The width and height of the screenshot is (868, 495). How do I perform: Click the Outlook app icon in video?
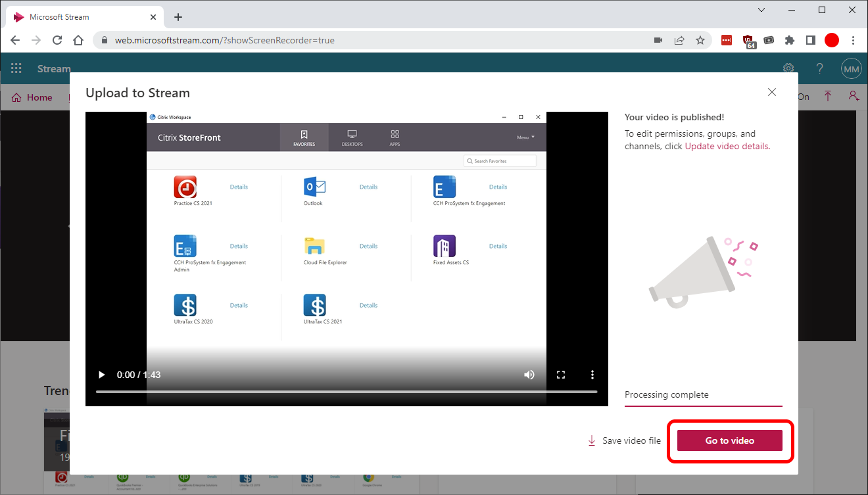315,187
